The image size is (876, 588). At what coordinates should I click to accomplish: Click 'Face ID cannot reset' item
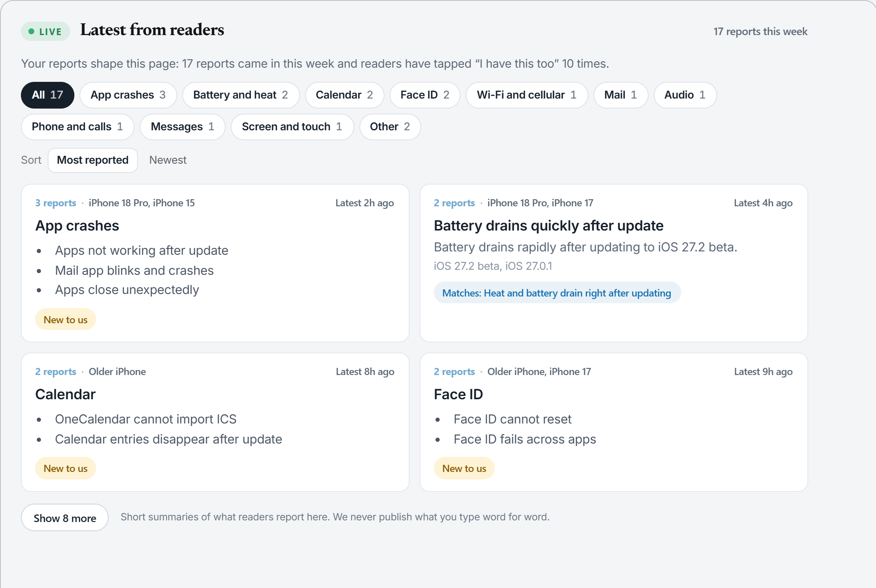pyautogui.click(x=512, y=419)
